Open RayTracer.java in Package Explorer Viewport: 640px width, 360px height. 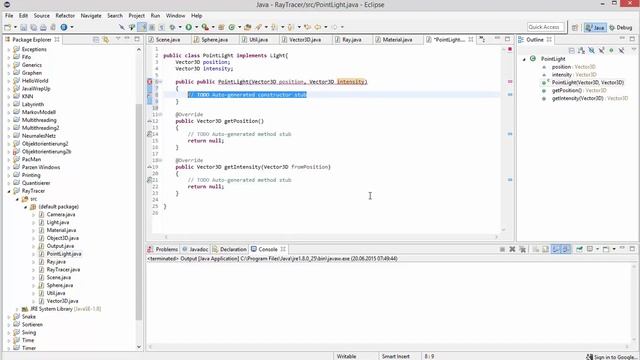click(x=63, y=270)
